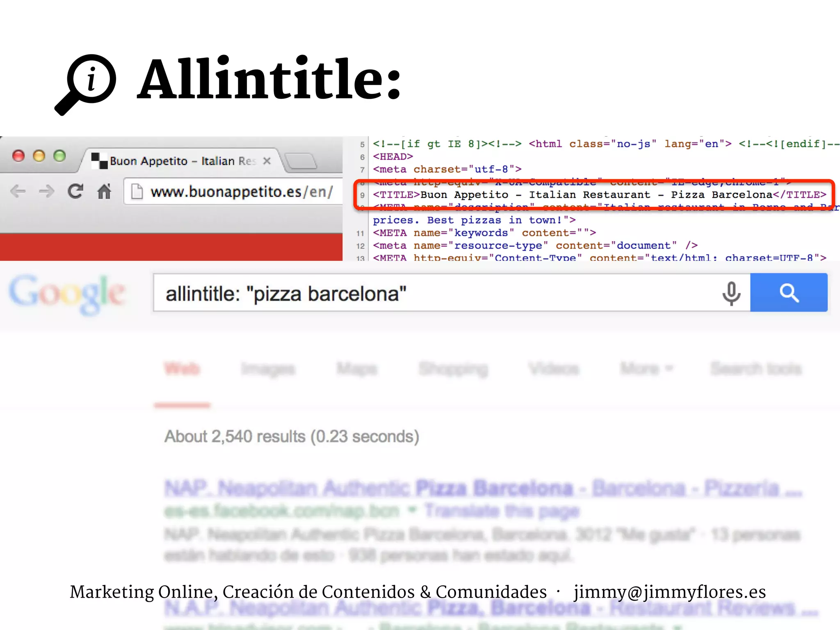The height and width of the screenshot is (630, 840).
Task: Switch to the Shopping tab
Action: (x=453, y=369)
